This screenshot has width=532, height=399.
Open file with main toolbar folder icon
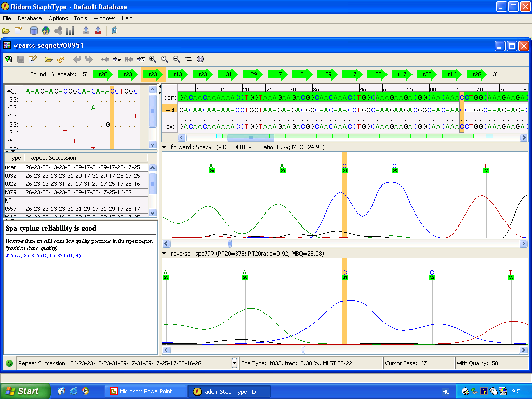point(6,31)
